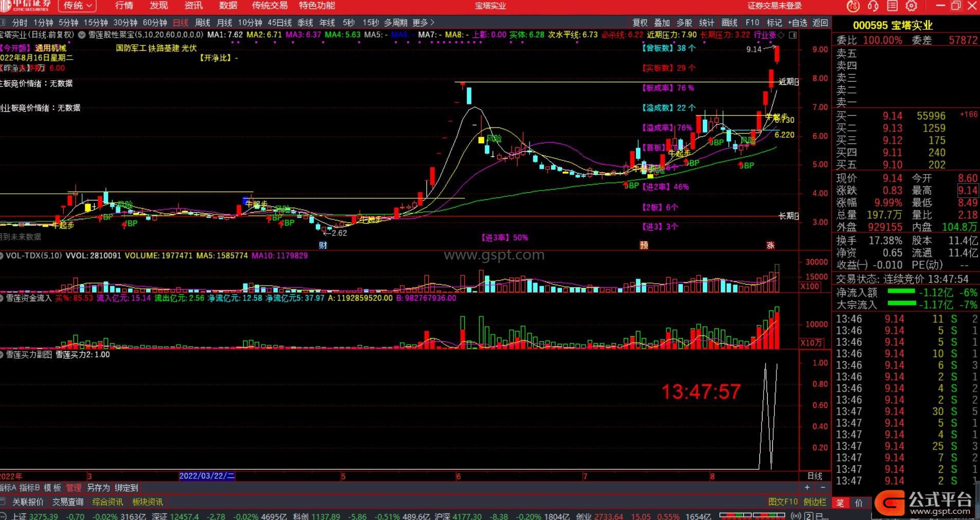This screenshot has height=520, width=980.
Task: Open customer service headset icon
Action: tap(873, 6)
